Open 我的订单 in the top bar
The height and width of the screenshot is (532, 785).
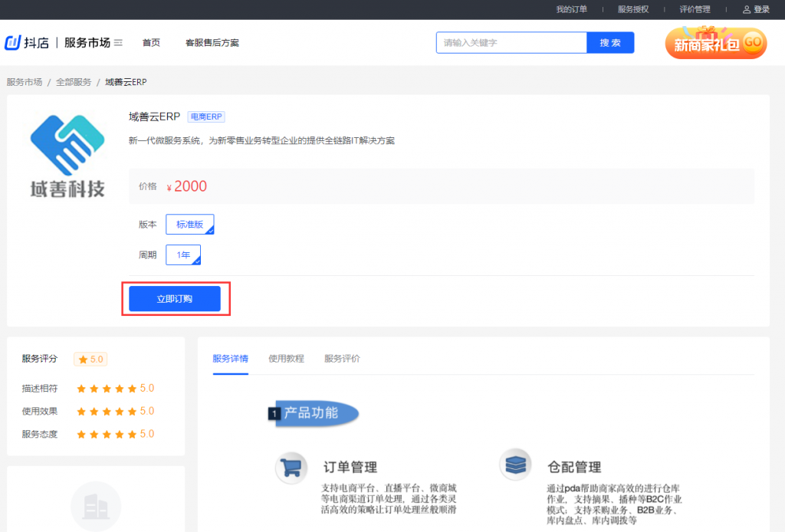570,9
